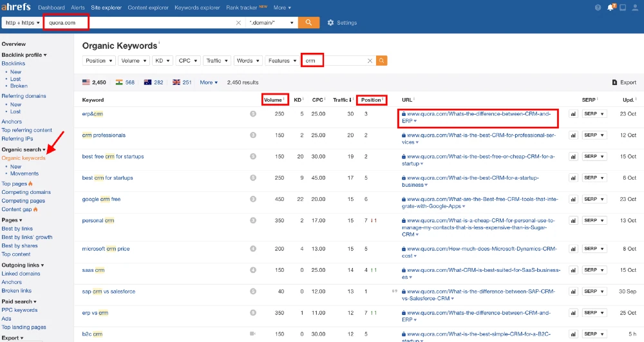The width and height of the screenshot is (644, 342).
Task: Expand More countries dropdown
Action: coord(209,82)
